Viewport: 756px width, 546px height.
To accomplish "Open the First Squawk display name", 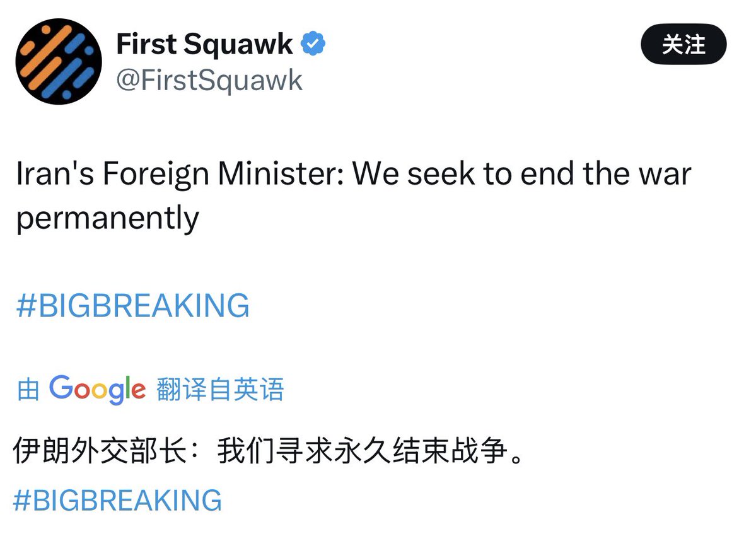I will [x=204, y=45].
